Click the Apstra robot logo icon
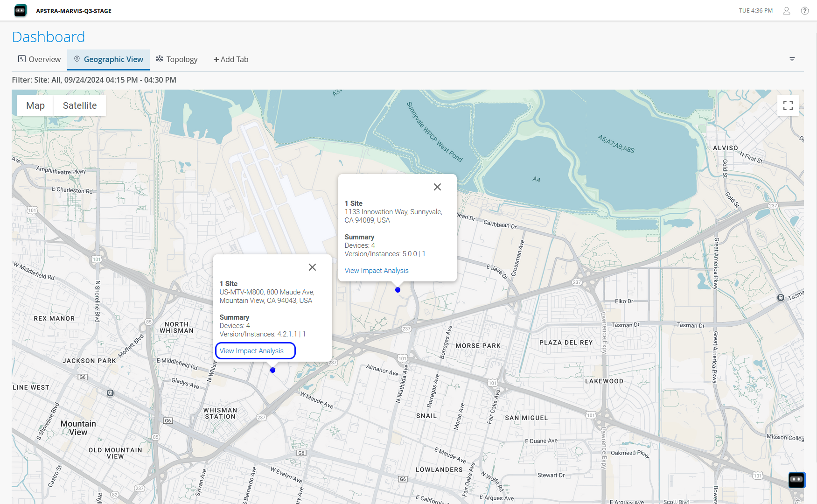 point(21,11)
